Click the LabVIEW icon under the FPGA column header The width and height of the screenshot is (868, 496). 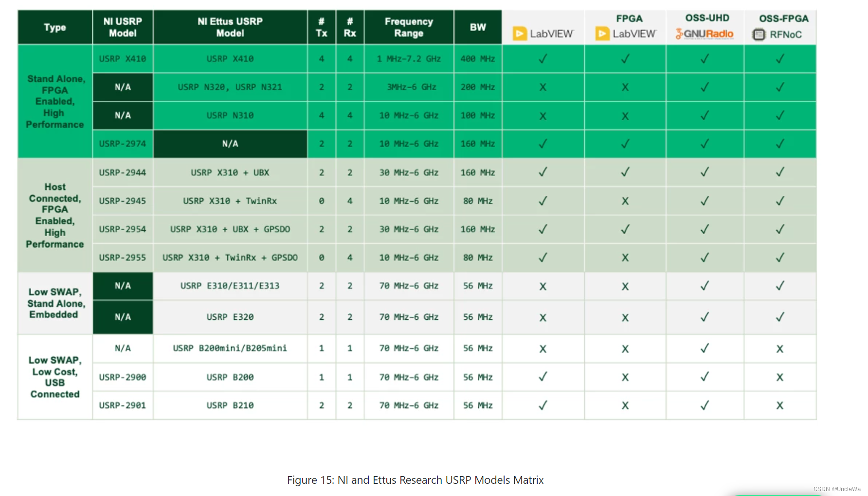(x=602, y=34)
